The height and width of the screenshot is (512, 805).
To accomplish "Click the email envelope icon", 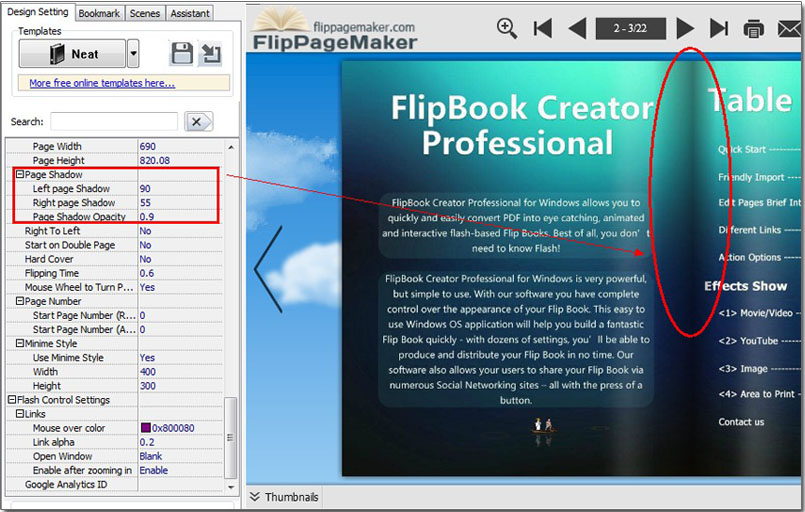I will (790, 29).
